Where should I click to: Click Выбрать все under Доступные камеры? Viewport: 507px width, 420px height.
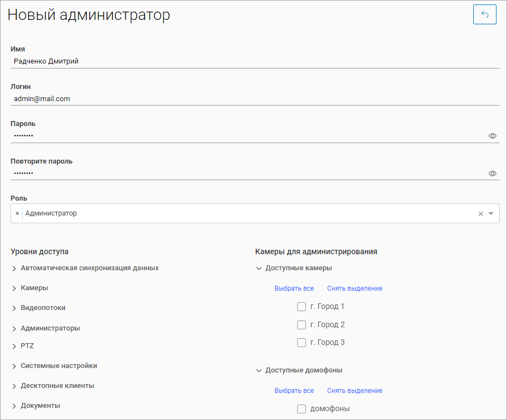(x=294, y=288)
